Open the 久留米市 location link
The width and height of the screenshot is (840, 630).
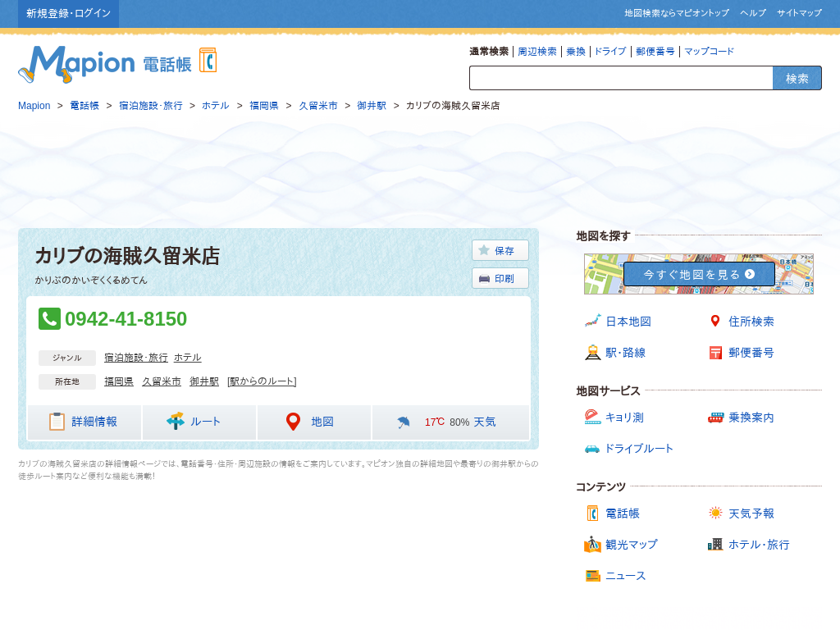coord(162,381)
